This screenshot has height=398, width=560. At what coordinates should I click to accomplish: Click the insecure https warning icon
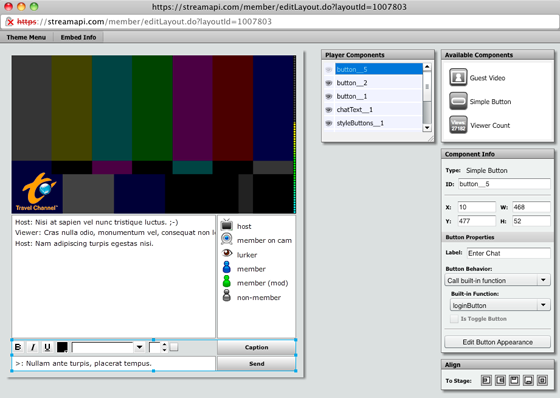(x=10, y=22)
